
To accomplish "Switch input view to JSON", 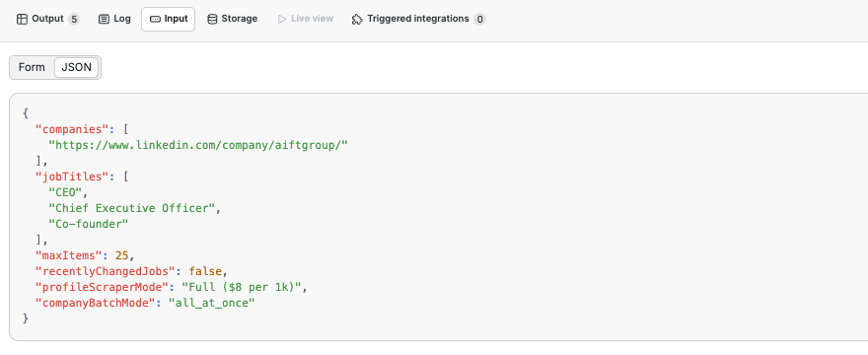I will click(76, 67).
